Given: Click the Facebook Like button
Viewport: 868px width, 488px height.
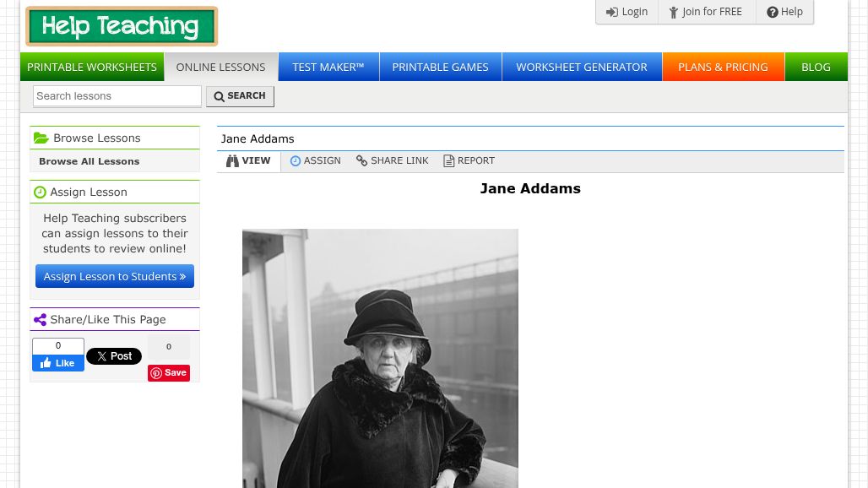Looking at the screenshot, I should click(58, 363).
